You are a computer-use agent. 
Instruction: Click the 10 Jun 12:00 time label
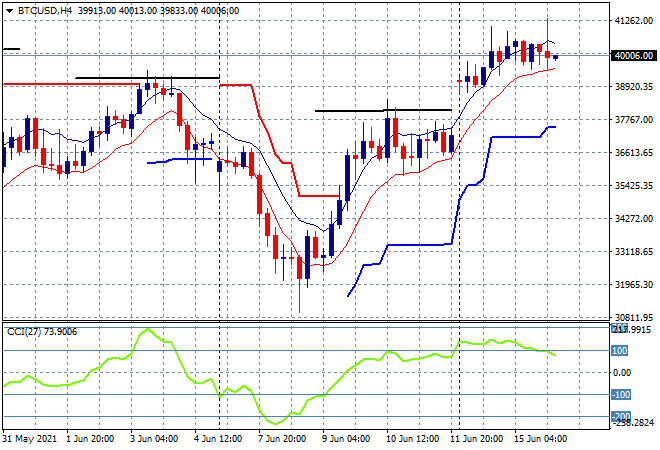(x=412, y=439)
